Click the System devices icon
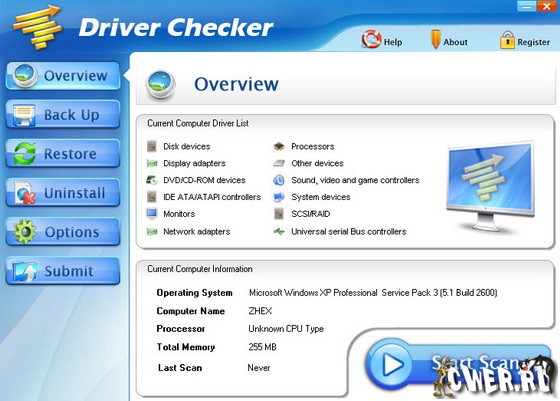Viewport: 560px width, 401px height. (279, 197)
